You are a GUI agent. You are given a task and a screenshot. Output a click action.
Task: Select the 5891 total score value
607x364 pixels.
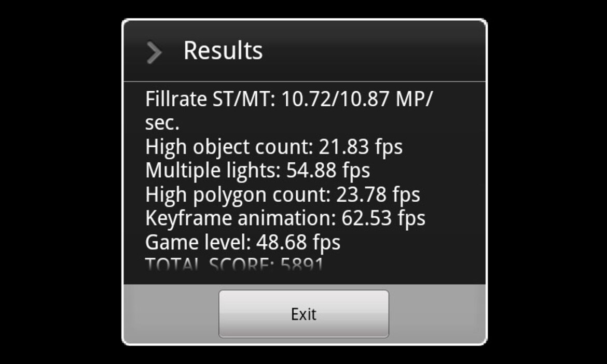click(x=302, y=264)
